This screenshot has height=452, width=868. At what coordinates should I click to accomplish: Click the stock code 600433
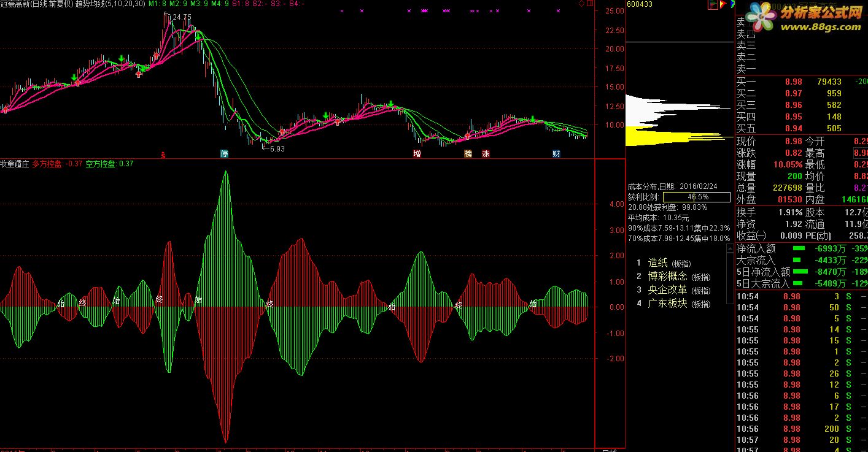[640, 4]
